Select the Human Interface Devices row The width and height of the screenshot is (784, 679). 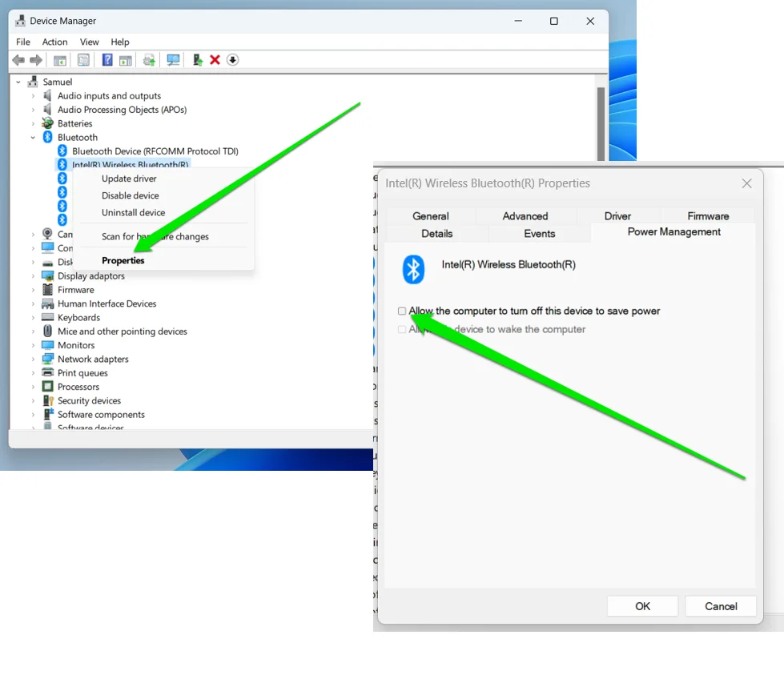(x=99, y=303)
